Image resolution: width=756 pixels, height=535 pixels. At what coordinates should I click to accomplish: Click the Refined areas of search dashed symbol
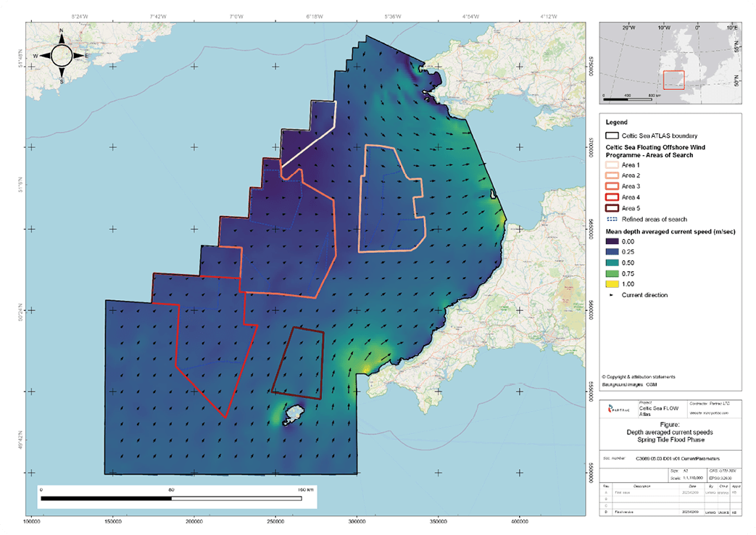[612, 219]
